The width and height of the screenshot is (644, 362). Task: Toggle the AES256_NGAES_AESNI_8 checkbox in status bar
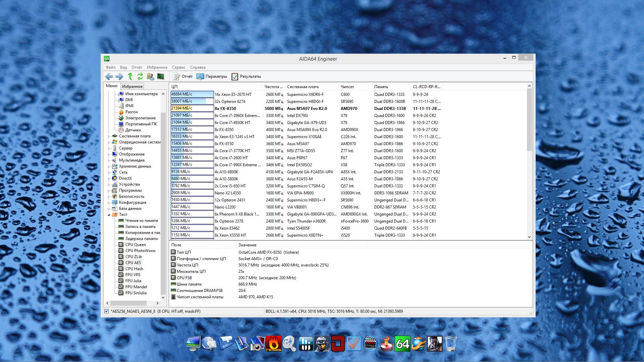[x=107, y=311]
